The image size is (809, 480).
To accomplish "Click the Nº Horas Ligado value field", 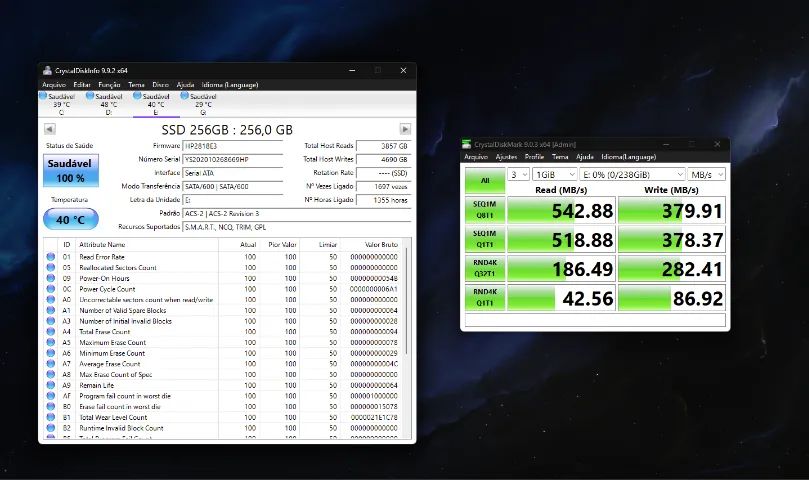I will click(x=383, y=200).
